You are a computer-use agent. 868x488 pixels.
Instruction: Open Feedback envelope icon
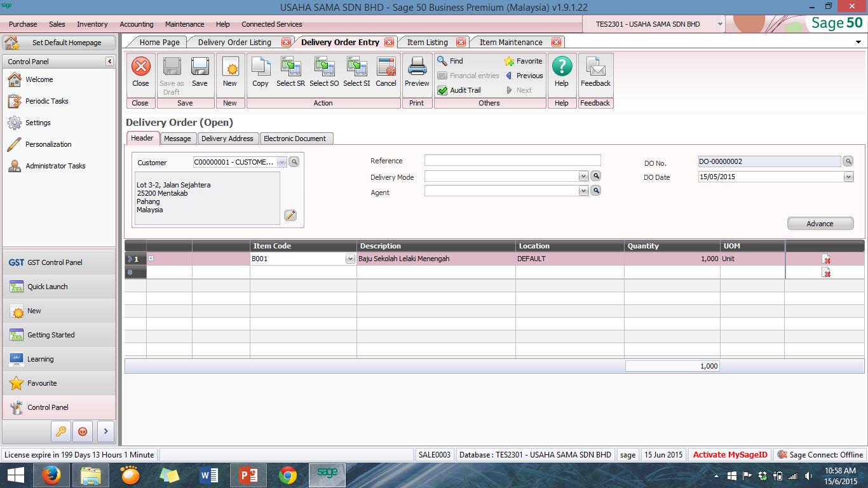pyautogui.click(x=595, y=66)
